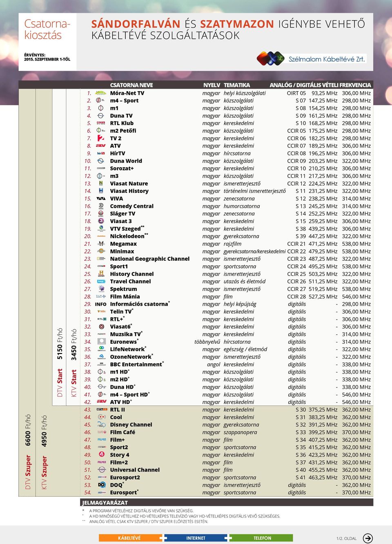
Task: Click the Csatornakiosztás title text
Action: [x=47, y=29]
